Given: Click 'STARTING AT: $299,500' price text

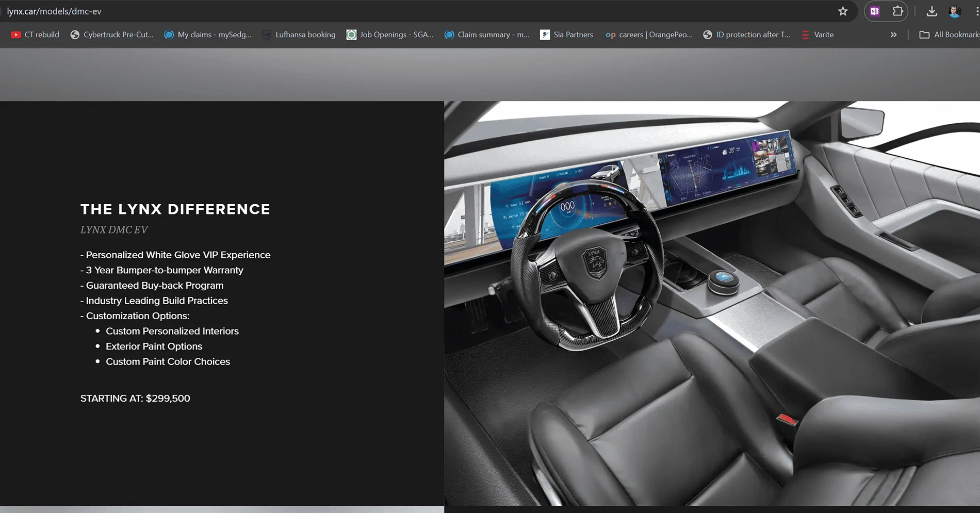Looking at the screenshot, I should (x=135, y=399).
